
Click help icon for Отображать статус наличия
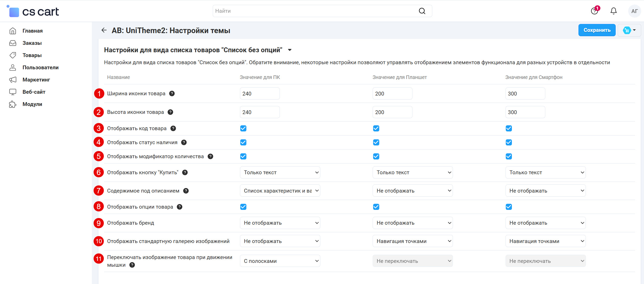pyautogui.click(x=184, y=142)
